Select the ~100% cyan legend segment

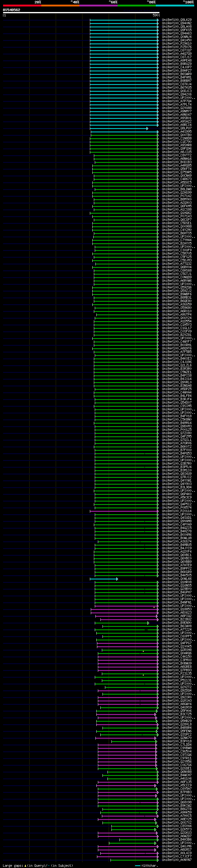click(175, 6)
